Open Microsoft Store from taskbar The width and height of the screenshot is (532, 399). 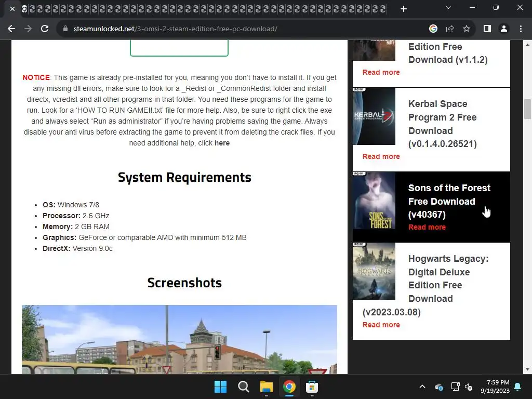tap(312, 387)
